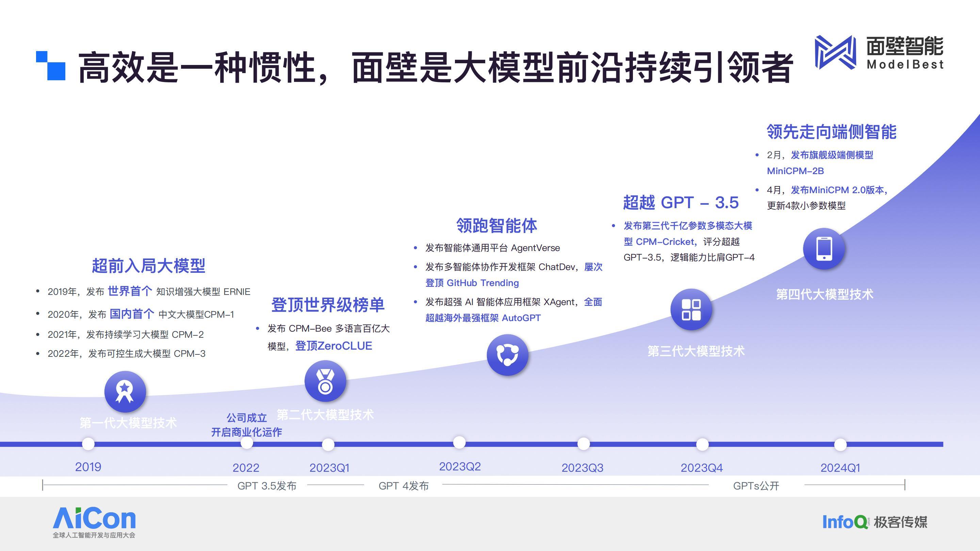Click the text 超越海外最强框架 AutoGPT
This screenshot has width=980, height=551.
coord(483,318)
